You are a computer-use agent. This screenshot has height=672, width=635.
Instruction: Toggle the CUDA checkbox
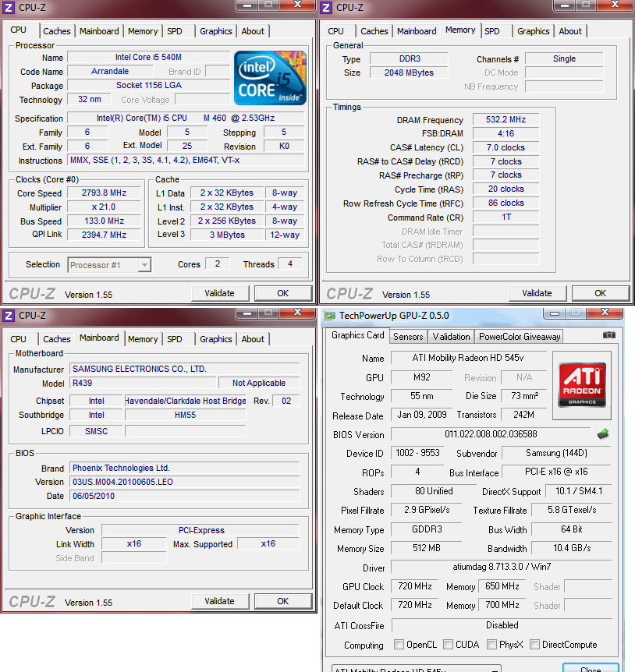click(448, 644)
